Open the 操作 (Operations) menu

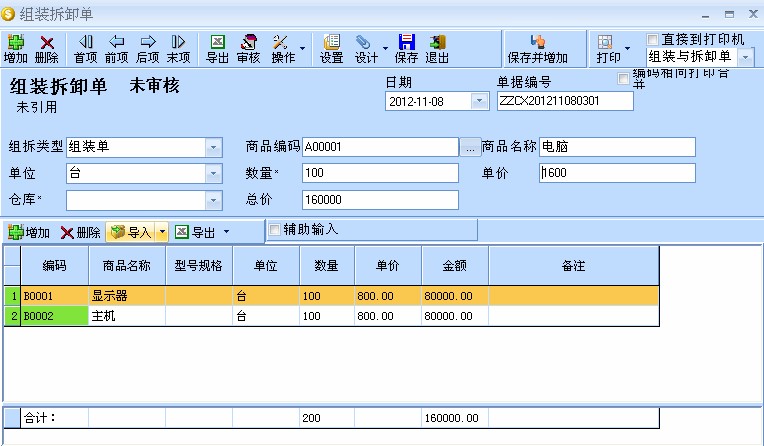tap(286, 48)
